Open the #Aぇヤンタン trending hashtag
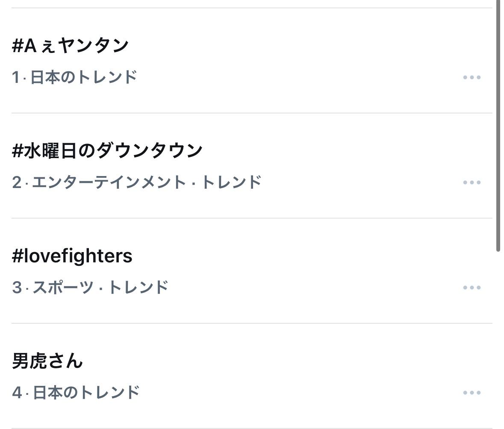 click(x=71, y=46)
